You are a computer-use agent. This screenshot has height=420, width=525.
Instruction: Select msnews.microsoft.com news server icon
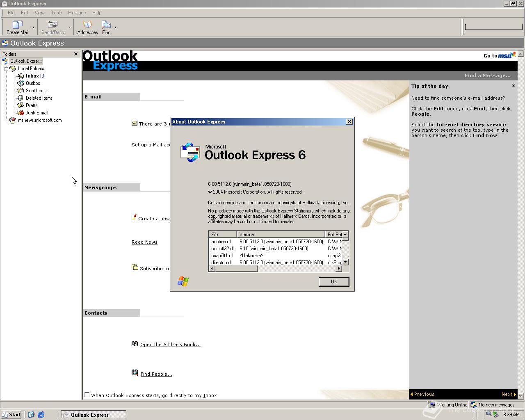13,120
